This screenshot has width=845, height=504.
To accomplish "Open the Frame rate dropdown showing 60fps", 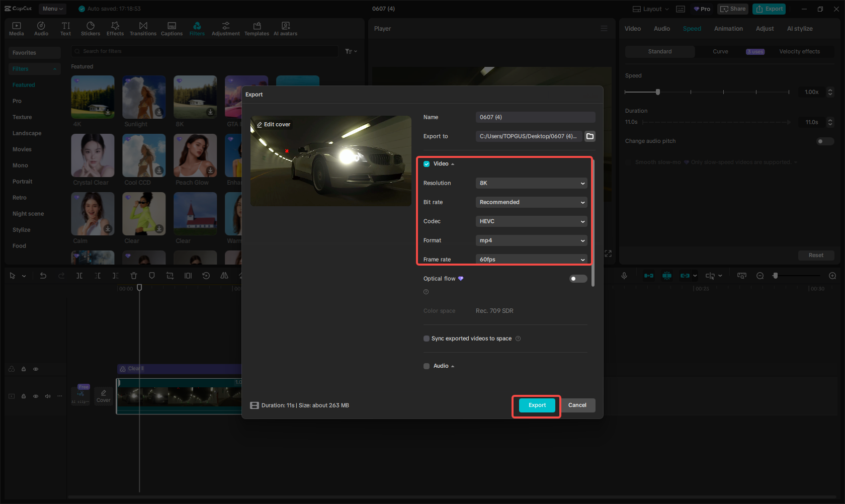I will pyautogui.click(x=531, y=259).
